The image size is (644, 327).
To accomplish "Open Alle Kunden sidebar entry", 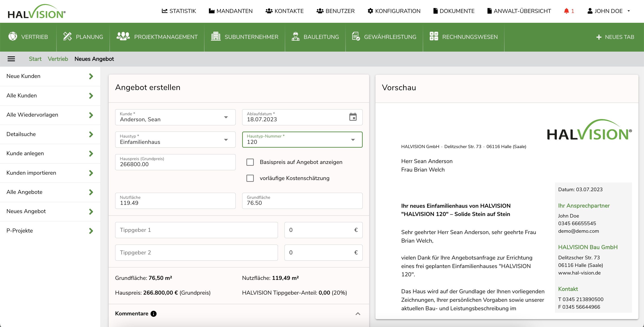I will 50,96.
